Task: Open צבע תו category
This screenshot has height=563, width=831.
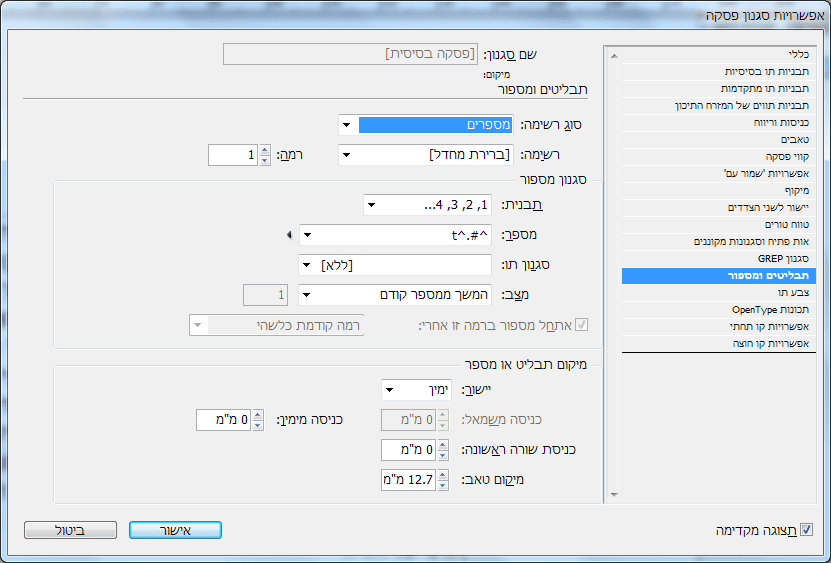Action: [x=718, y=293]
